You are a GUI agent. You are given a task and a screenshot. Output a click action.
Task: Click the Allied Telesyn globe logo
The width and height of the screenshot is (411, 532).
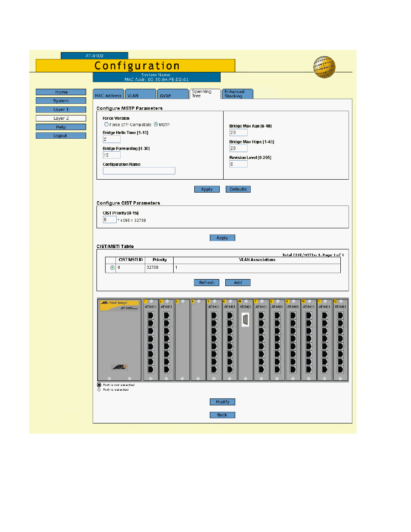(x=324, y=67)
